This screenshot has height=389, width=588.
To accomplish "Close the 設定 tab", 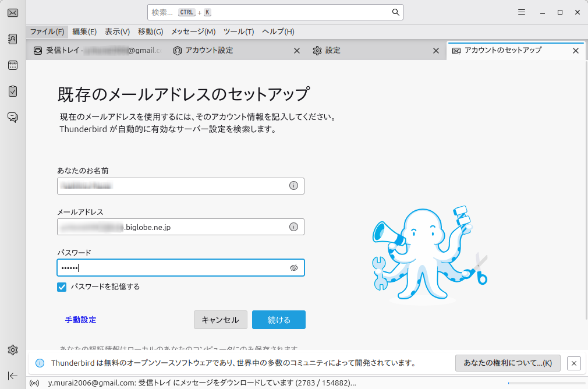I will 435,51.
